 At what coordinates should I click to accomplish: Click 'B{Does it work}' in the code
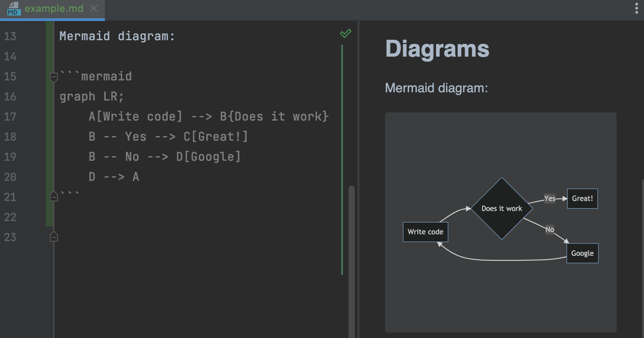tap(274, 116)
